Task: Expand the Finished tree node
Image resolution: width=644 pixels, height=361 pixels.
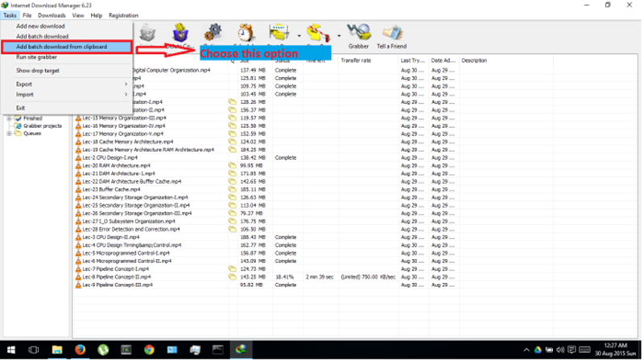Action: click(x=9, y=118)
